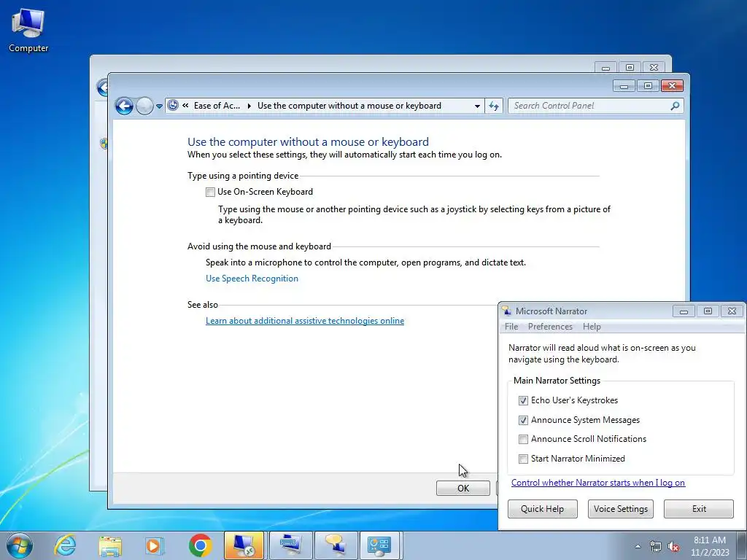747x560 pixels.
Task: Uncheck Echo User's Keystrokes
Action: coord(523,400)
